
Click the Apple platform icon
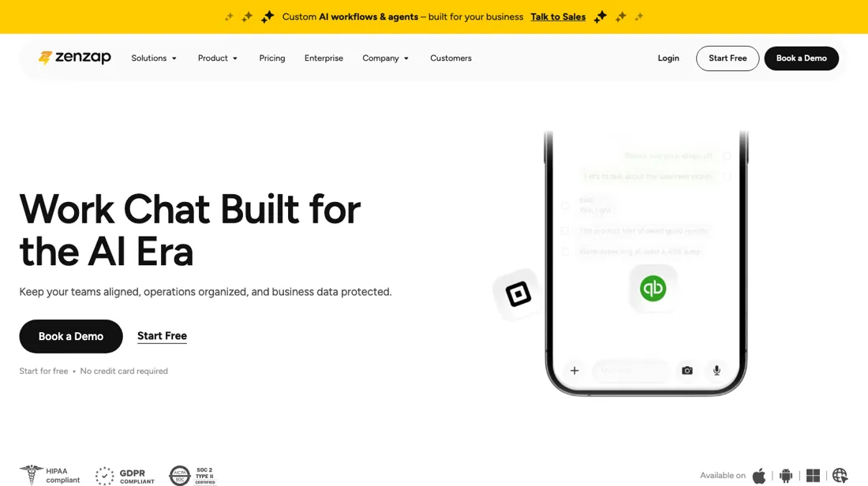tap(759, 476)
